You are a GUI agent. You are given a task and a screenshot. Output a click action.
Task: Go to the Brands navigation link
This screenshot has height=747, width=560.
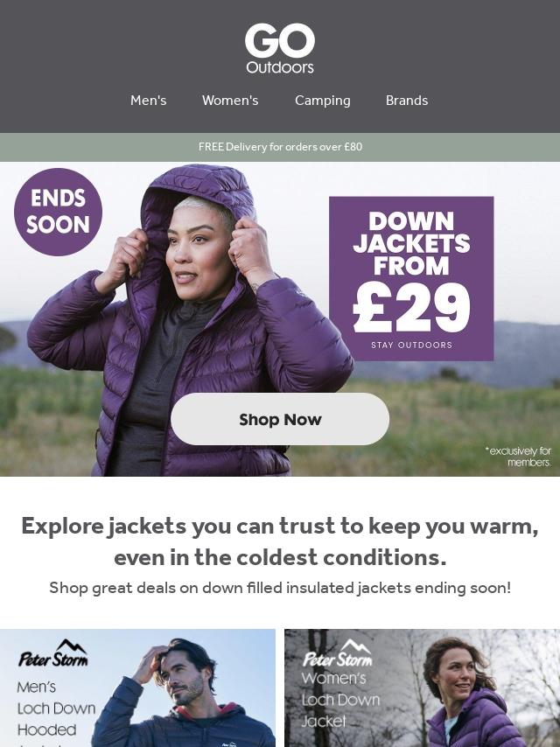click(x=407, y=101)
